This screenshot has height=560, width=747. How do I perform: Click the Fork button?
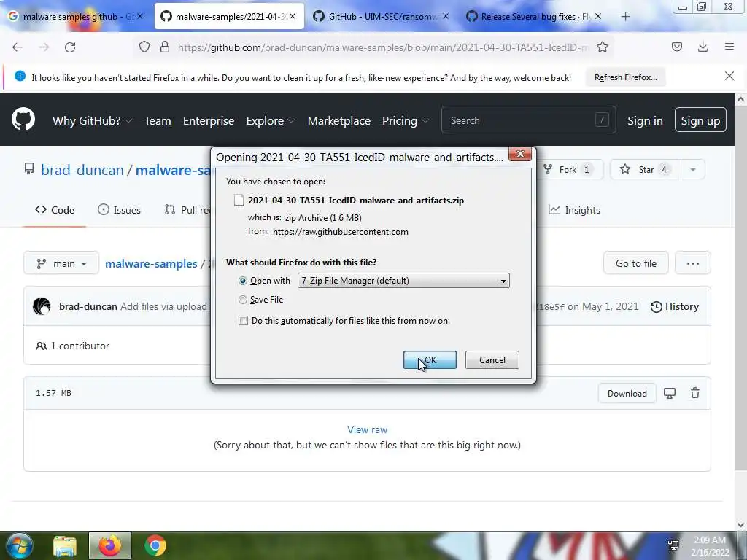570,169
